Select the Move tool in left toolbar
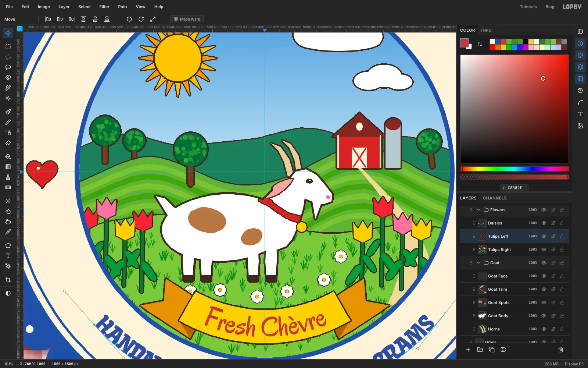 8,33
